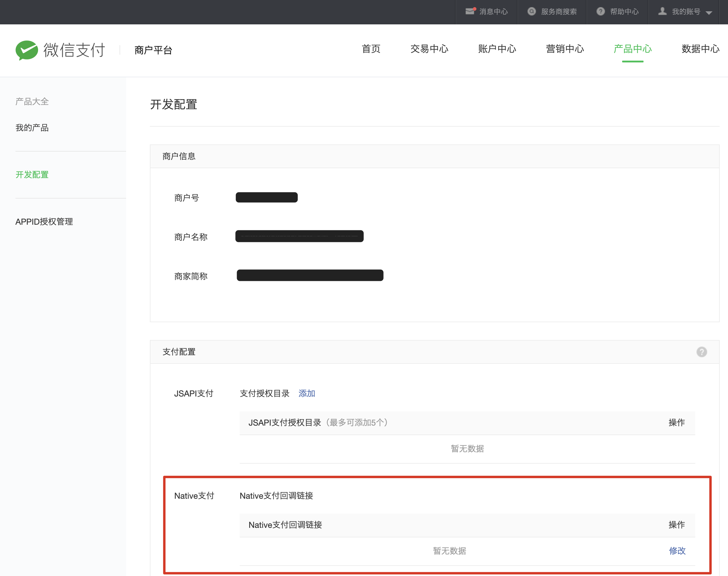Open APPID授权管理 in the sidebar
728x576 pixels.
(x=44, y=221)
